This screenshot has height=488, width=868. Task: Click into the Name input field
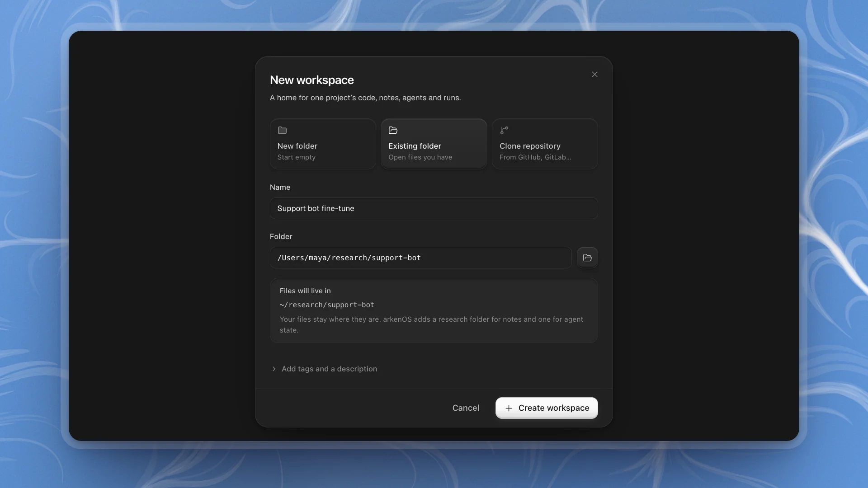pyautogui.click(x=434, y=208)
